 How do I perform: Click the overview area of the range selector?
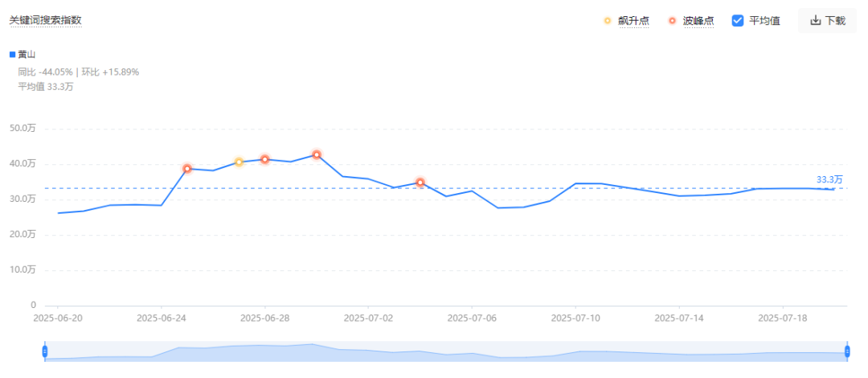point(445,351)
